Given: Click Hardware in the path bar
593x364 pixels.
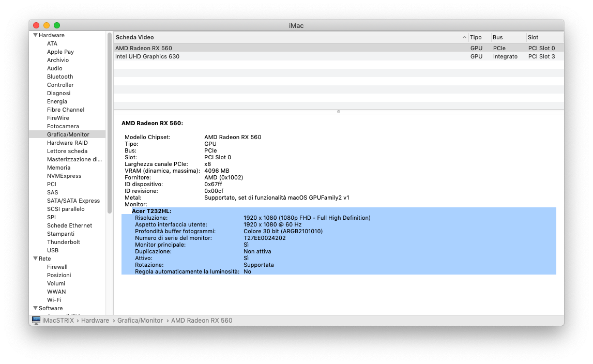Looking at the screenshot, I should pyautogui.click(x=95, y=321).
